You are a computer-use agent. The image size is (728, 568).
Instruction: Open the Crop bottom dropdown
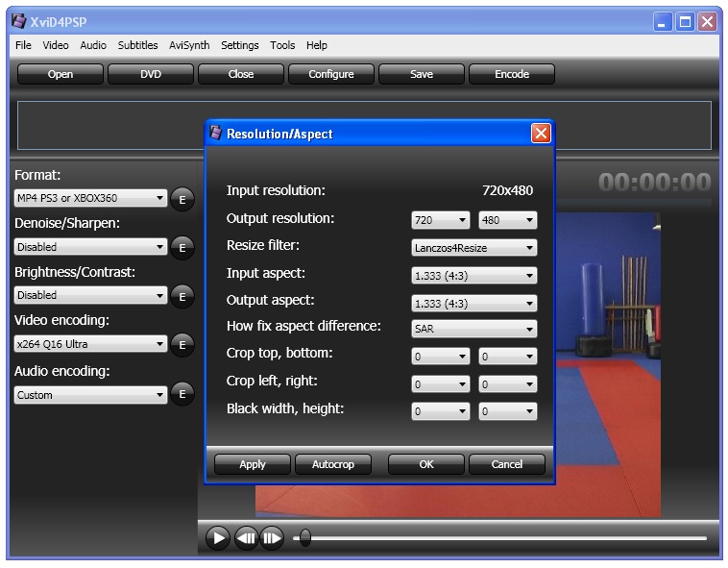(507, 357)
